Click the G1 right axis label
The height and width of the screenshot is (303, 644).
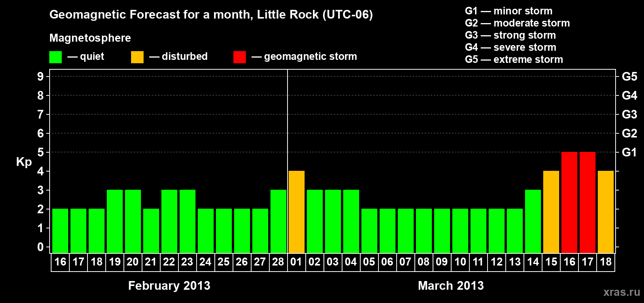tap(630, 152)
